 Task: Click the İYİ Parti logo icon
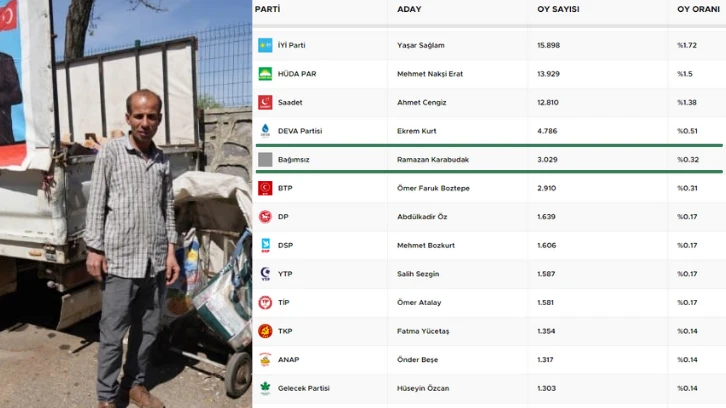pyautogui.click(x=265, y=45)
